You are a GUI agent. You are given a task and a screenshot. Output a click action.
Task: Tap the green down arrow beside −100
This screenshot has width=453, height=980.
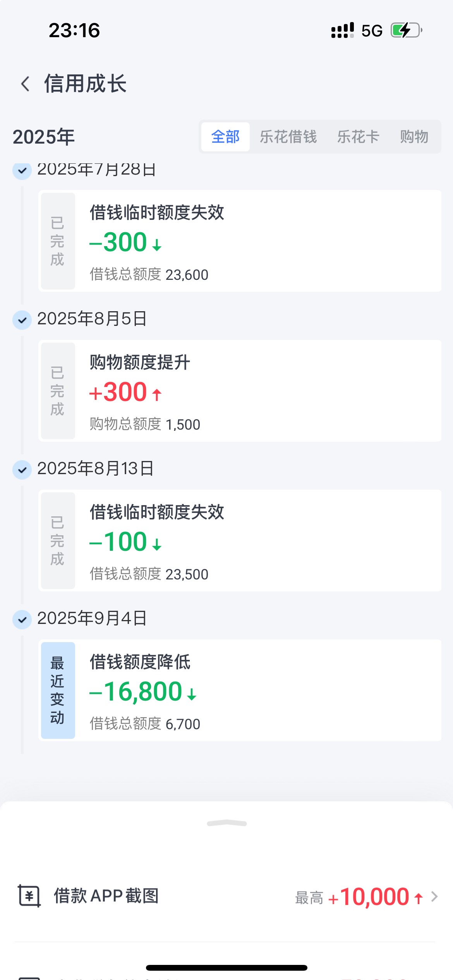click(157, 544)
